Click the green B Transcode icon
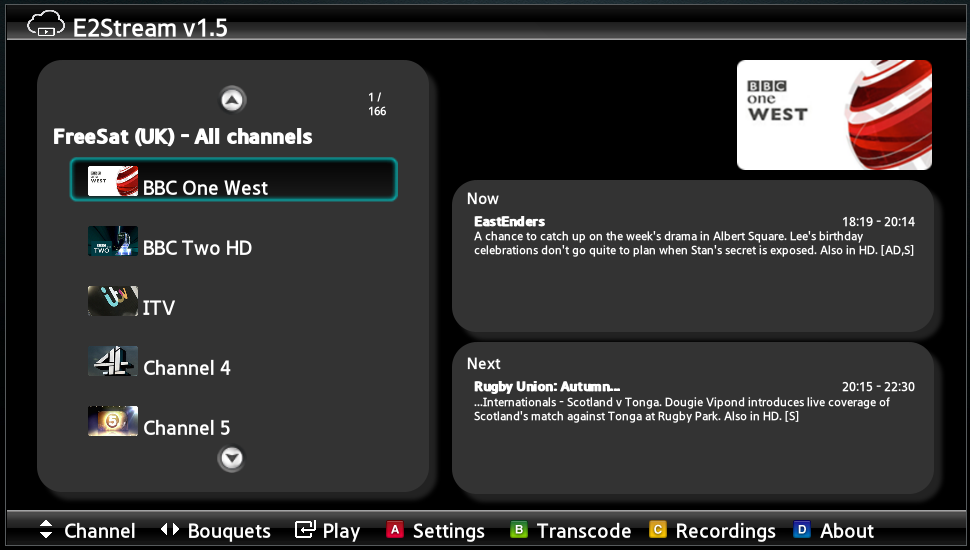This screenshot has width=970, height=550. click(518, 530)
